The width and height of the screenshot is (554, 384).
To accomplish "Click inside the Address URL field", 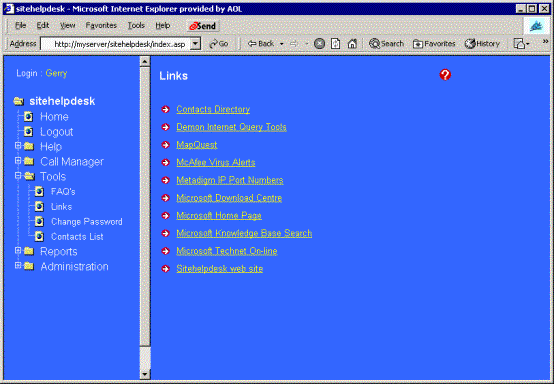I will (116, 44).
